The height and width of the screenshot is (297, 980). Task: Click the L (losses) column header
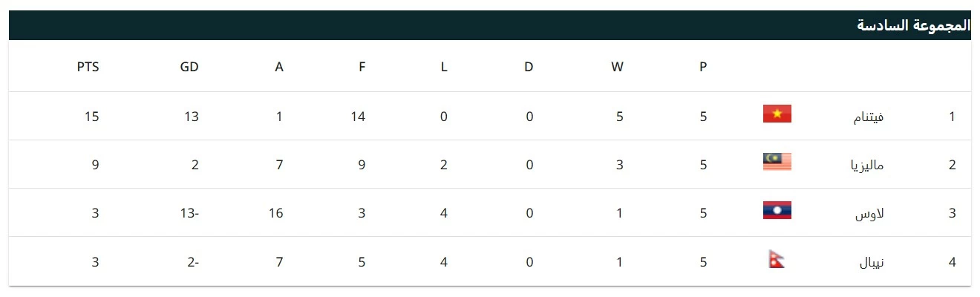coord(444,66)
